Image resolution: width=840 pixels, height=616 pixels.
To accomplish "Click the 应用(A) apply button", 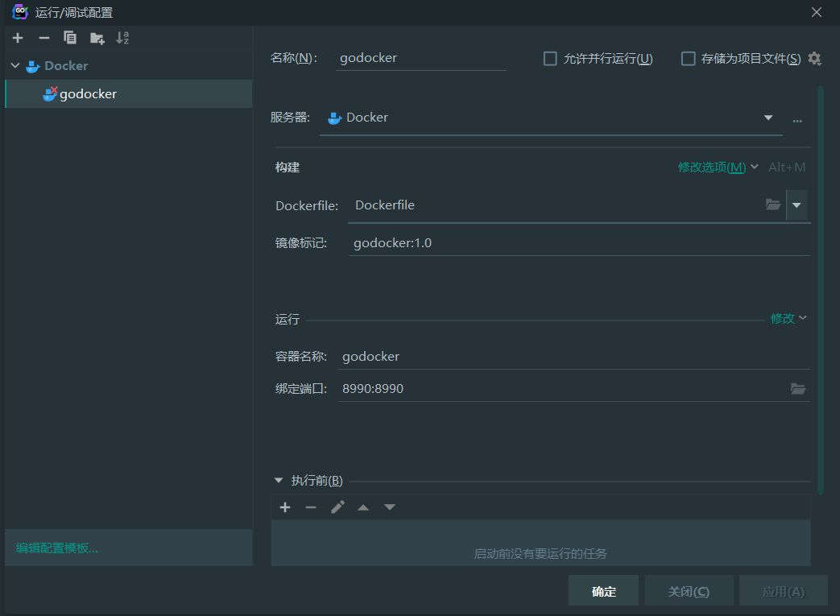I will click(783, 591).
